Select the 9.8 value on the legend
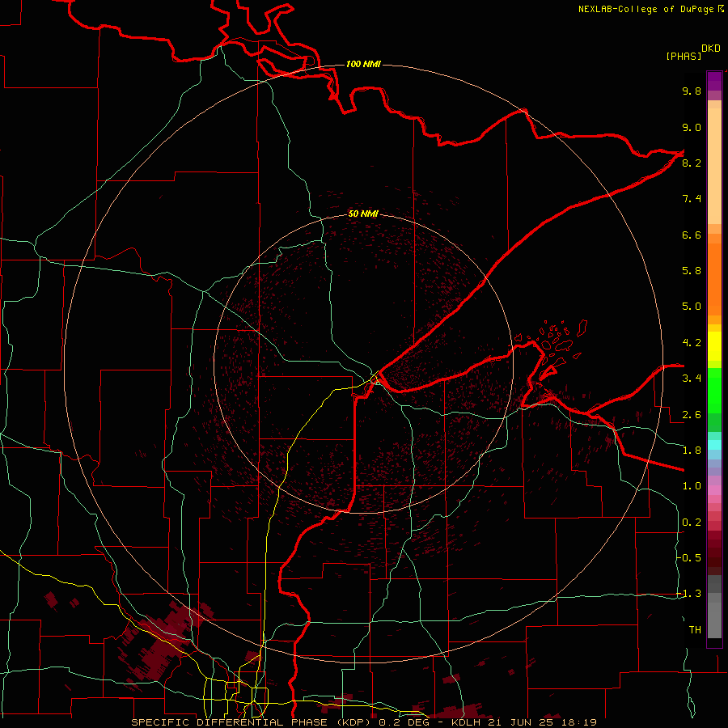 (x=692, y=91)
